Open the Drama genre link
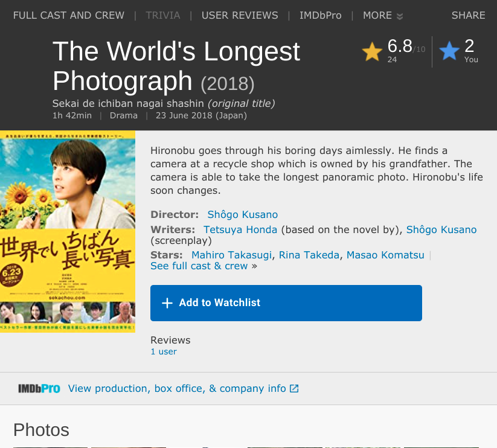497x448 pixels. 124,115
